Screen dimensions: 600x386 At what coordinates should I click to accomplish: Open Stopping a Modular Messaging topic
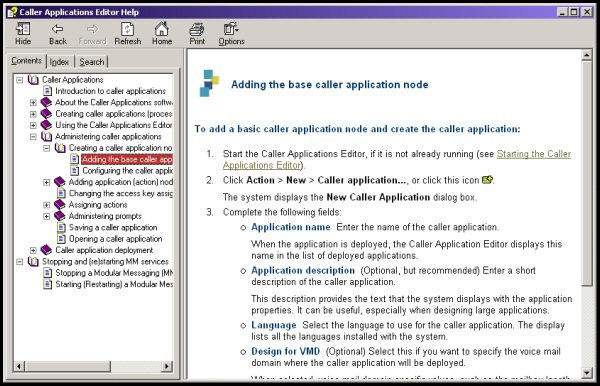[114, 273]
